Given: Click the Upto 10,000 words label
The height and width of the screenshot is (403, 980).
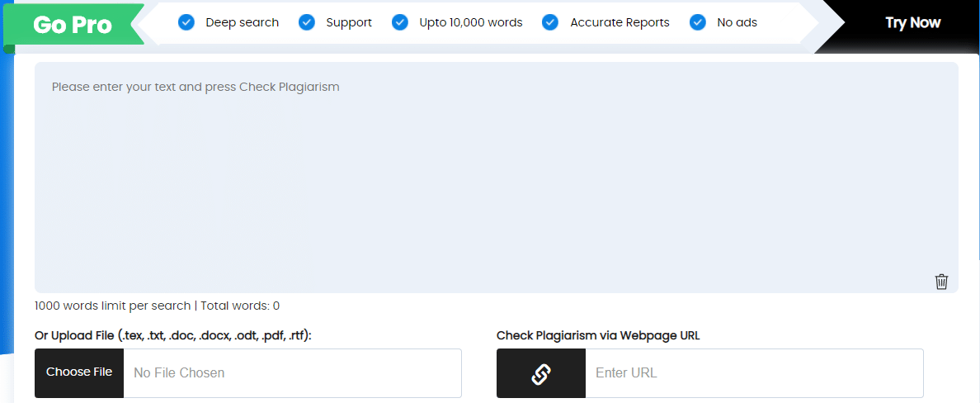Looking at the screenshot, I should (x=471, y=23).
